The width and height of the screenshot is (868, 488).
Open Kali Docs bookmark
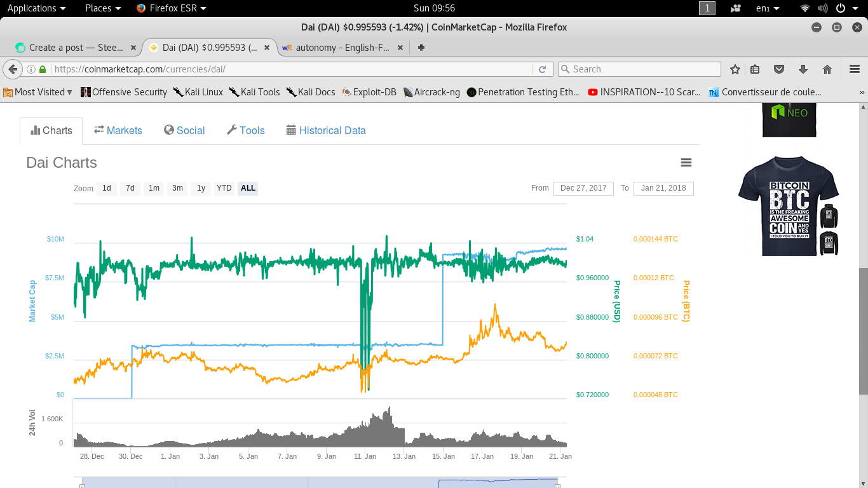click(x=311, y=92)
